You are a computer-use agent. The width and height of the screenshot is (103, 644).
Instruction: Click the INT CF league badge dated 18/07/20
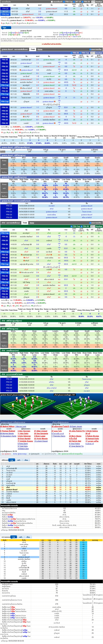tap(5, 12)
